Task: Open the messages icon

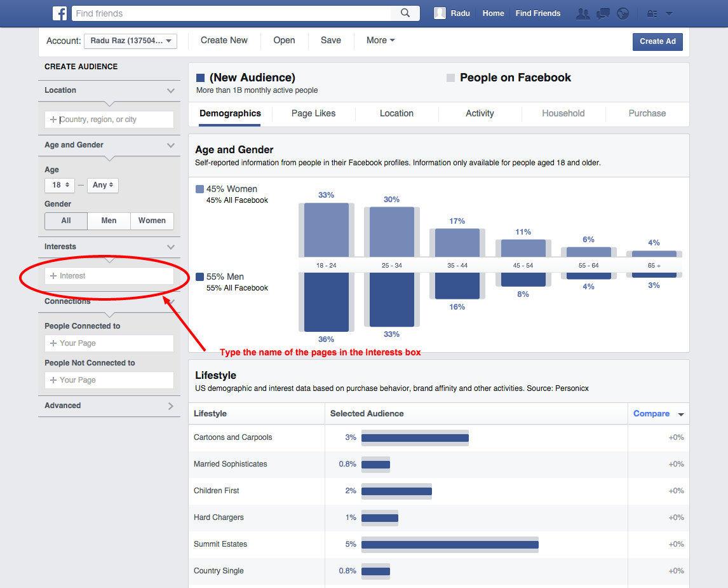Action: coord(603,13)
